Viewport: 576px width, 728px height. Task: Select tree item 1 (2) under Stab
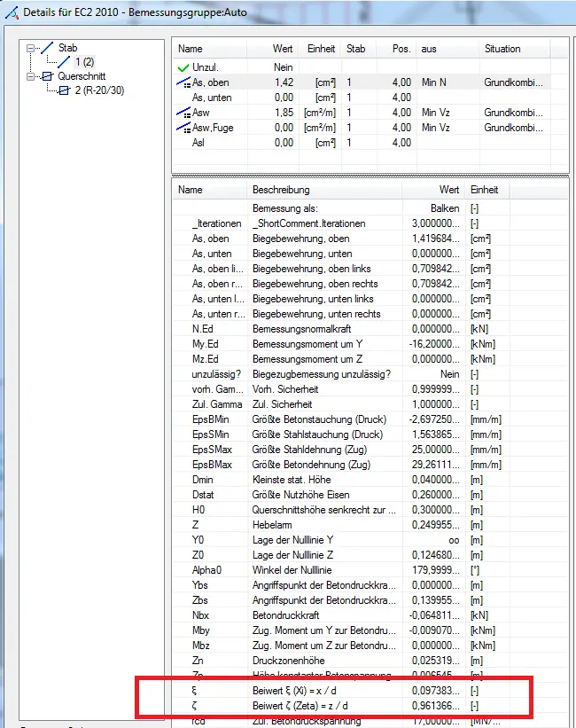click(85, 62)
